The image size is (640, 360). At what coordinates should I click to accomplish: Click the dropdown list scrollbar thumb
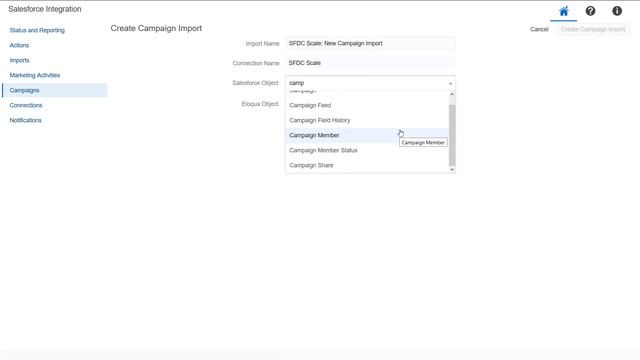(452, 135)
